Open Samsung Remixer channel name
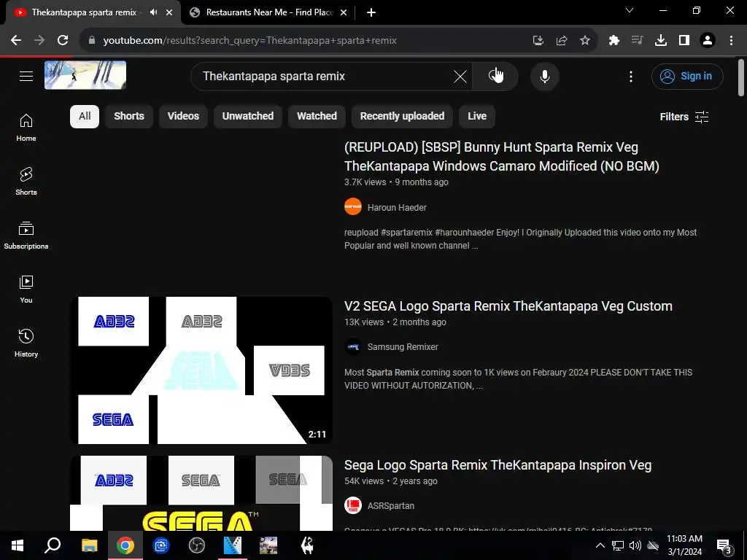 click(403, 346)
